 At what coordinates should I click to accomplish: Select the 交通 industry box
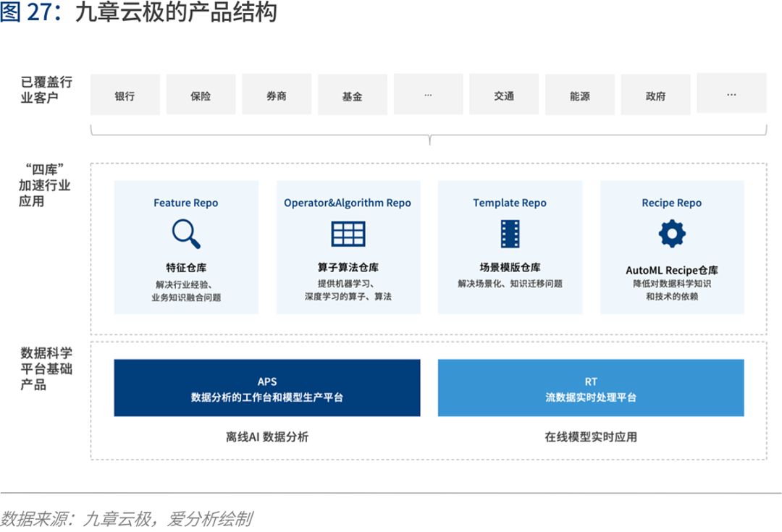coord(504,94)
